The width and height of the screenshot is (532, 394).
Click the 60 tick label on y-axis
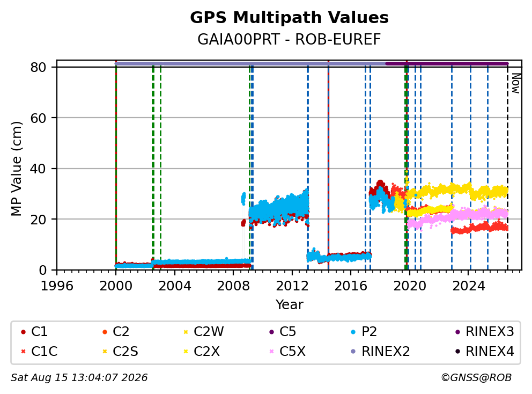click(38, 118)
